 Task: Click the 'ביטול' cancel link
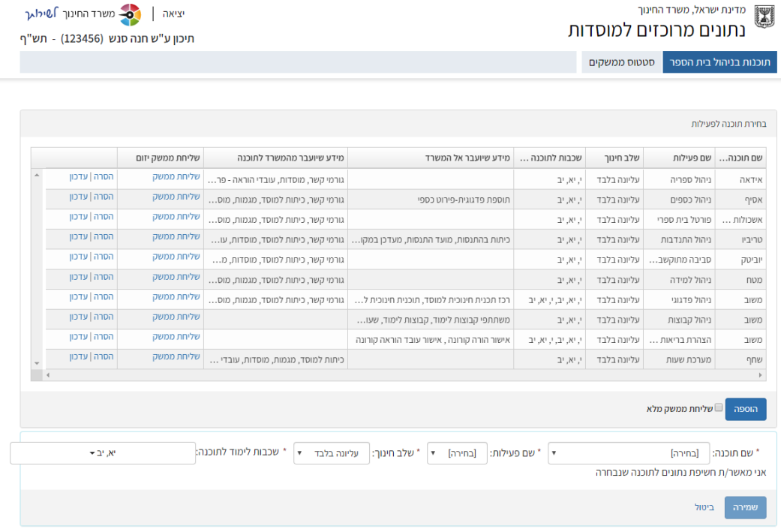(x=704, y=507)
